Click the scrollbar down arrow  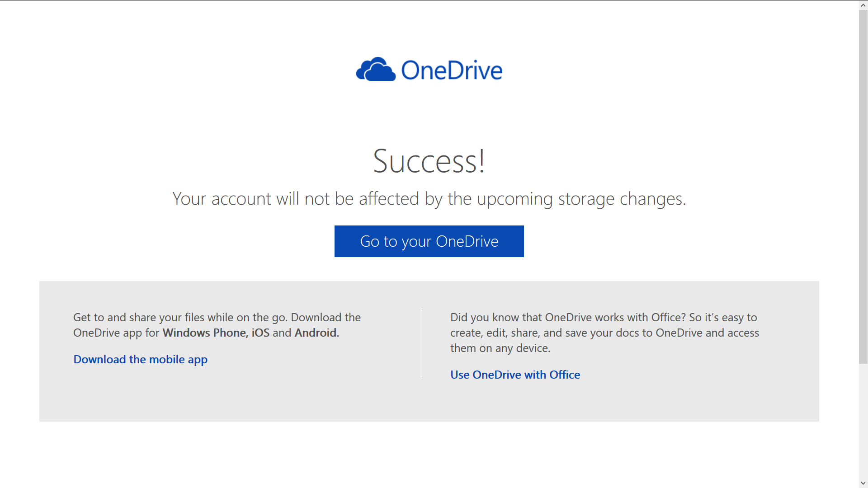(863, 483)
